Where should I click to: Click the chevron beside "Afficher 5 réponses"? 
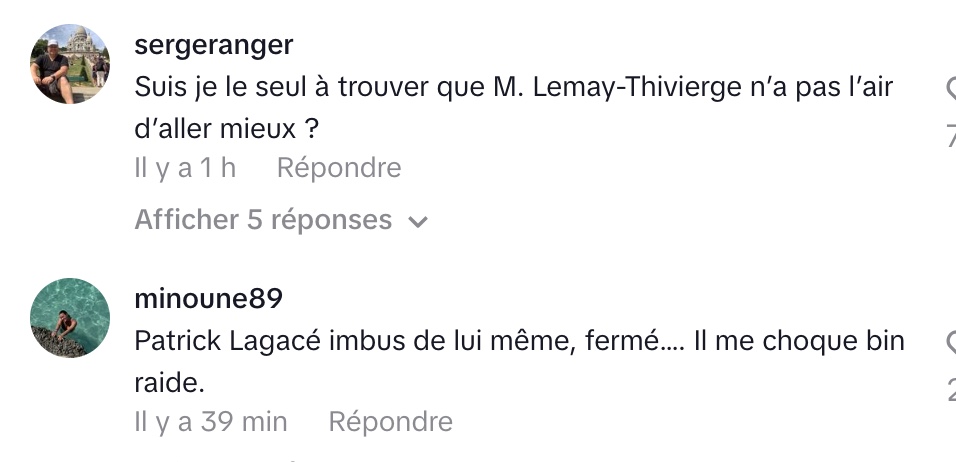click(x=419, y=222)
